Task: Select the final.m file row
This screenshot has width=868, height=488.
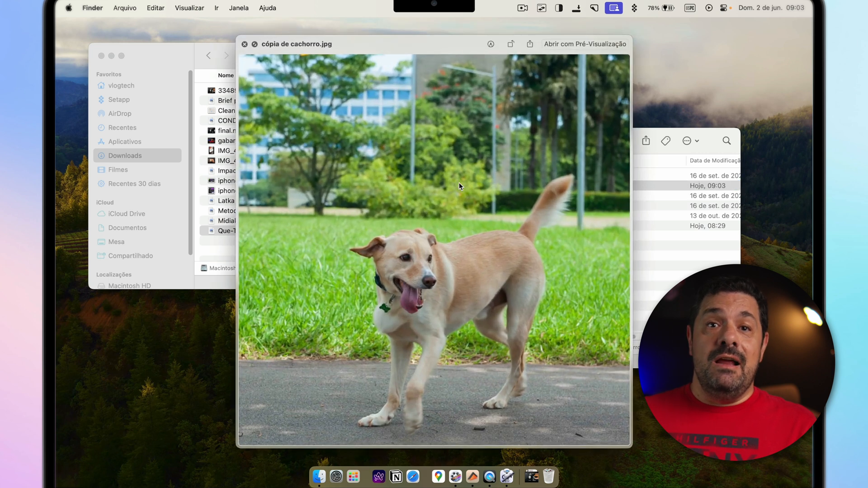Action: (218, 131)
